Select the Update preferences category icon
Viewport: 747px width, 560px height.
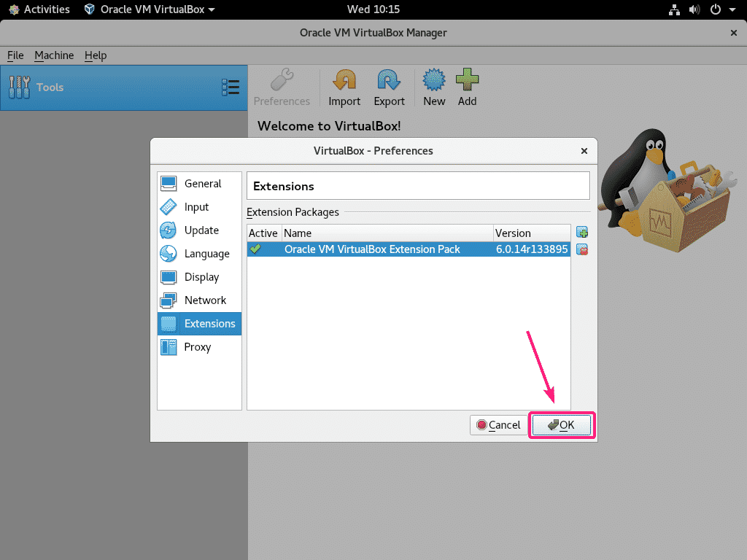[169, 230]
